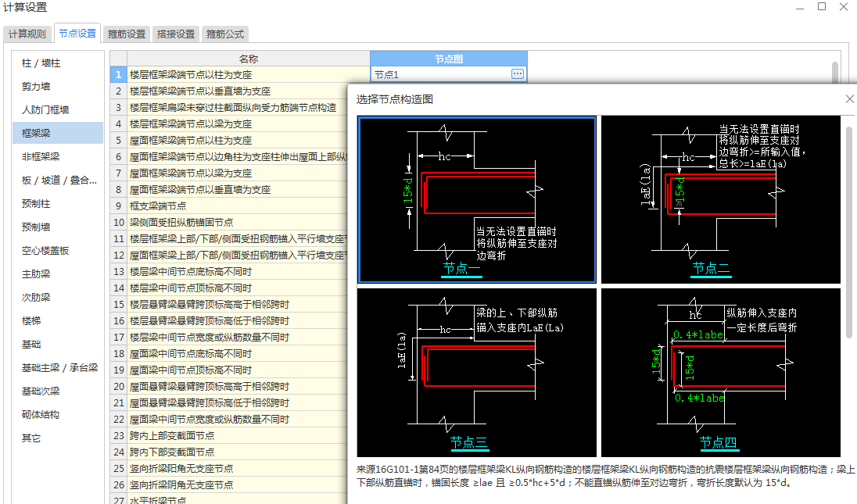The image size is (857, 504).
Task: Select row 跨内上部变截面节点
Action: pos(237,435)
